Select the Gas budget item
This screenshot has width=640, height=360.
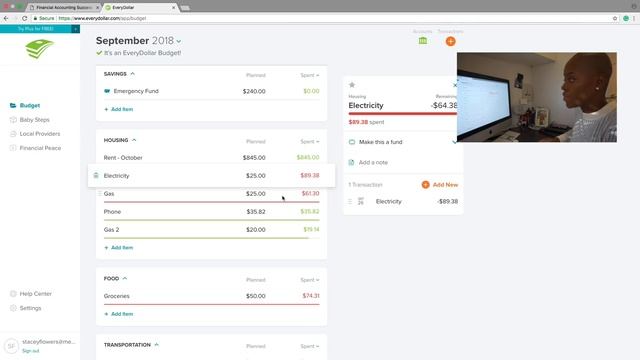click(x=211, y=194)
